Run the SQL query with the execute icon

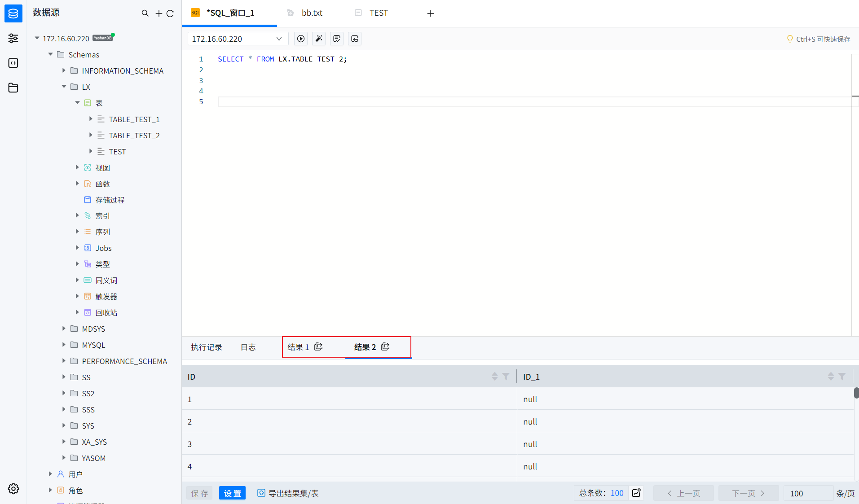(300, 39)
